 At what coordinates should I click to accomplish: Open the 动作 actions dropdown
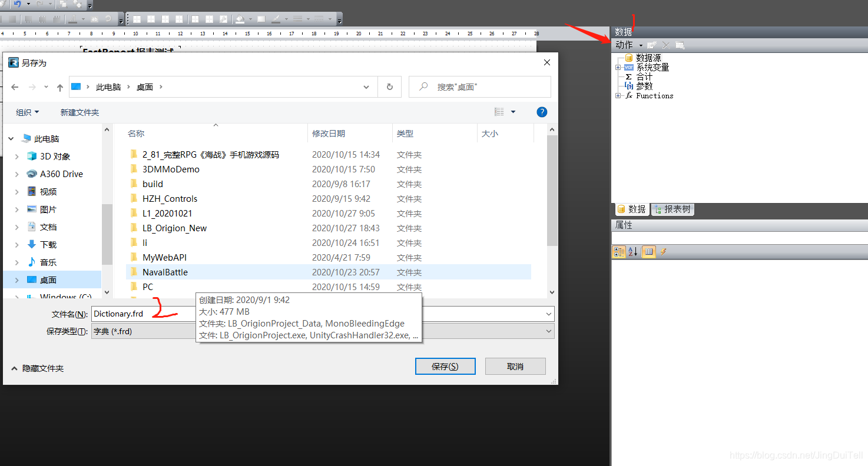(x=629, y=45)
